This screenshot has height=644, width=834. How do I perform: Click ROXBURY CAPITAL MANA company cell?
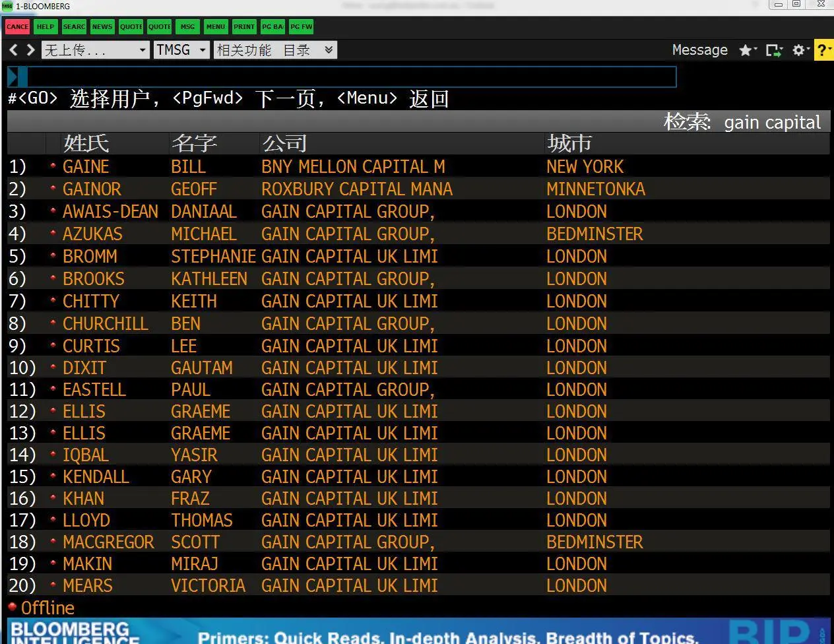[357, 189]
